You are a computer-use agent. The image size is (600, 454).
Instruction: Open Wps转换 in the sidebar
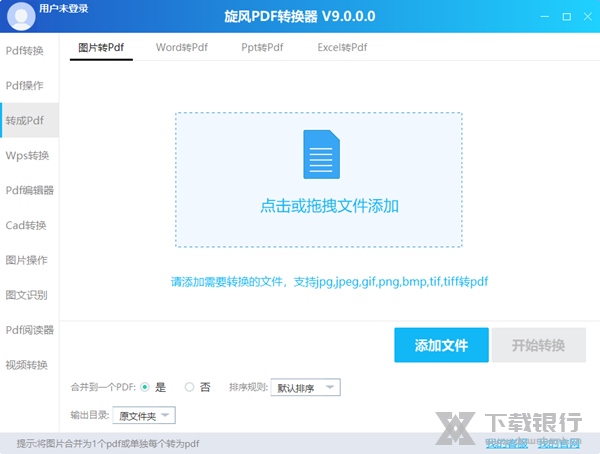(27, 155)
